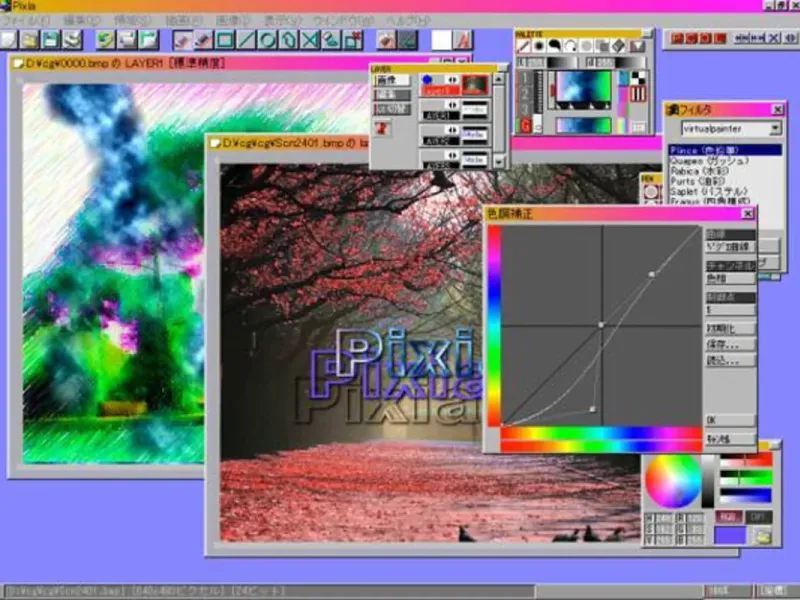800x600 pixels.
Task: Click the green Undo arrow icon
Action: point(106,40)
